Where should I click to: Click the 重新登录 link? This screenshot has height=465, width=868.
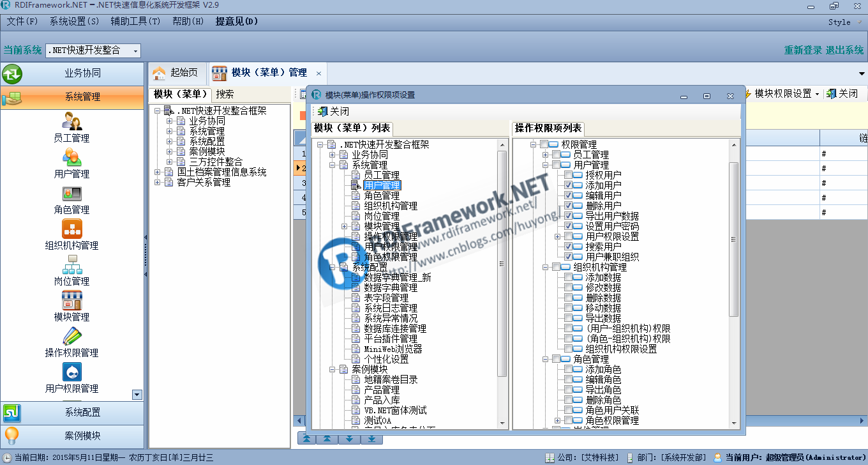coord(803,50)
